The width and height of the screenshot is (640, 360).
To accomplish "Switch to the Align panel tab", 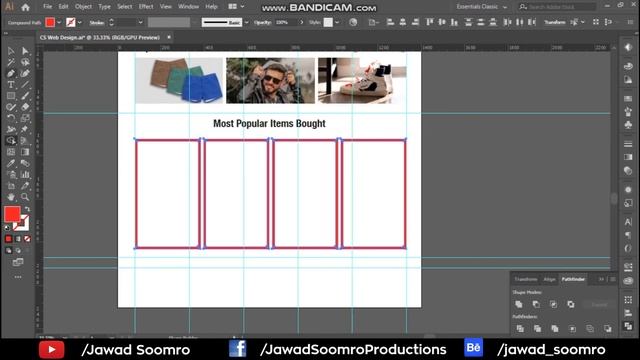I will (x=549, y=279).
